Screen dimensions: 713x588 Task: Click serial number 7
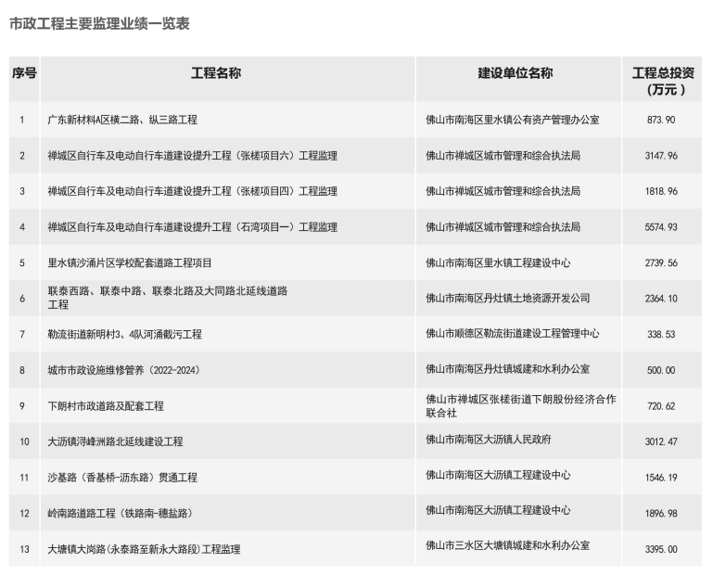point(22,334)
